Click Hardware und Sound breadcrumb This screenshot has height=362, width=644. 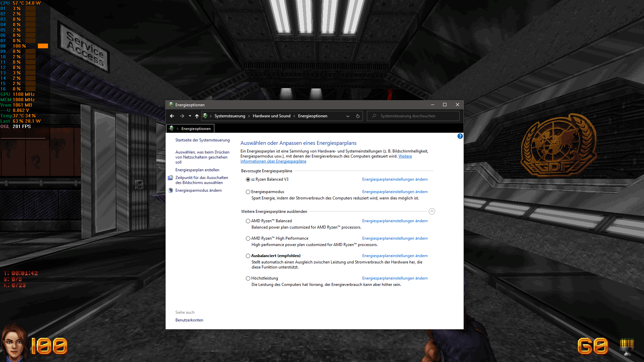coord(271,116)
